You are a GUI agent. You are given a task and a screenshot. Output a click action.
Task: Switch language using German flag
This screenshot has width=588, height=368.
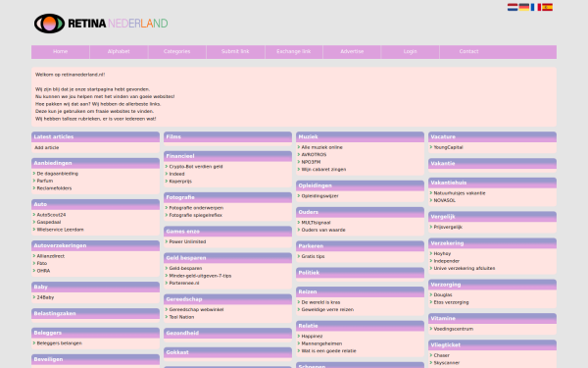pyautogui.click(x=524, y=7)
